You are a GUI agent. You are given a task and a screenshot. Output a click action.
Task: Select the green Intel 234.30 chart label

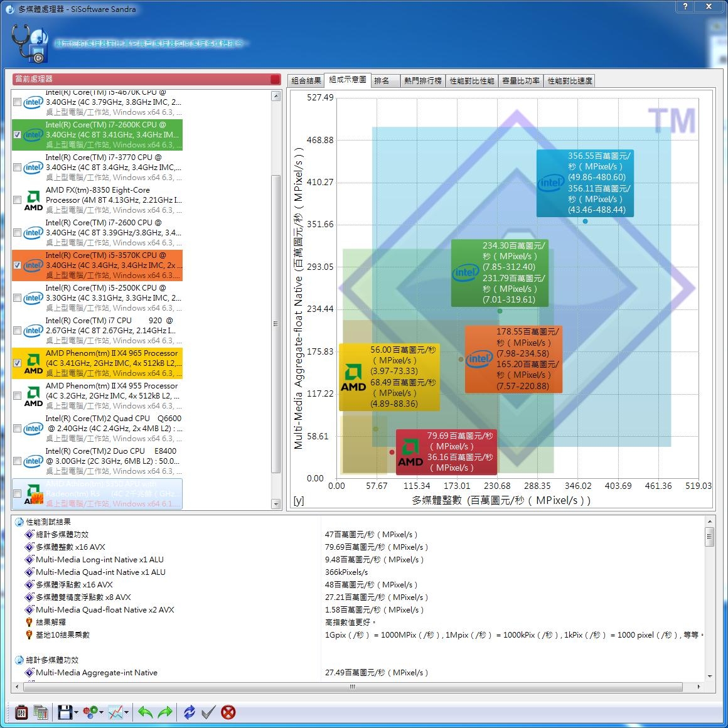point(500,272)
